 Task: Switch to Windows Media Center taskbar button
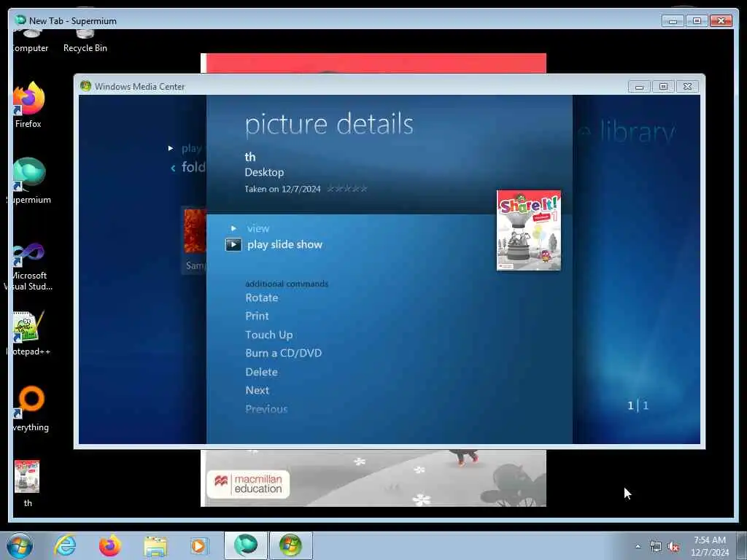click(x=290, y=545)
